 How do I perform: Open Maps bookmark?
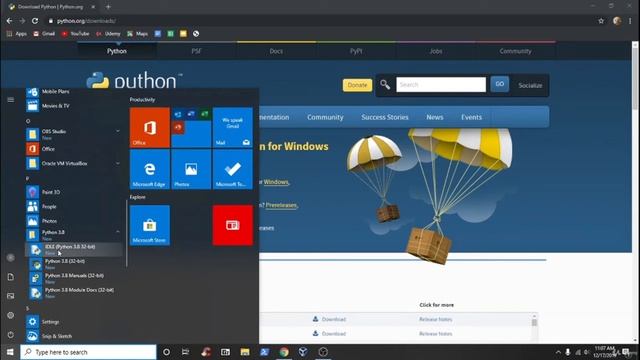[137, 34]
